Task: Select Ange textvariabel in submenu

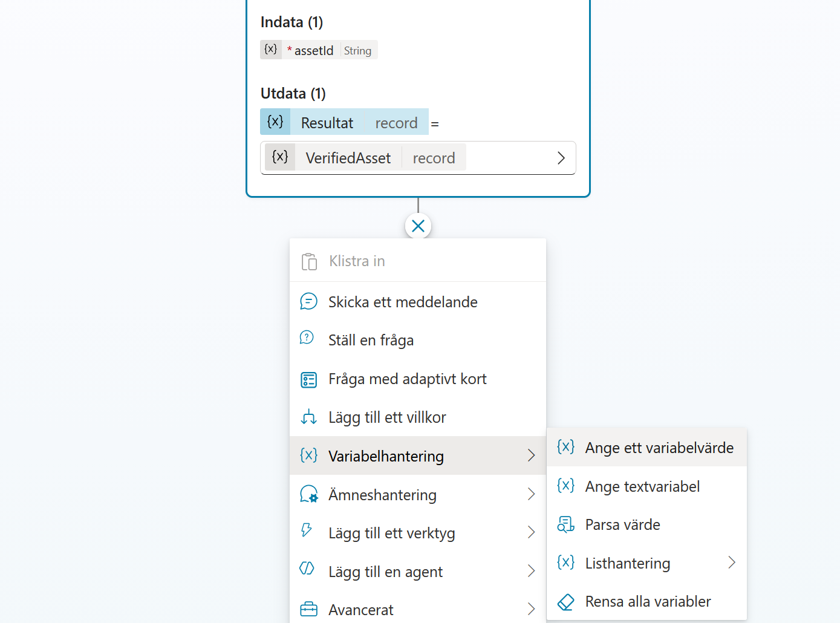Action: coord(646,486)
